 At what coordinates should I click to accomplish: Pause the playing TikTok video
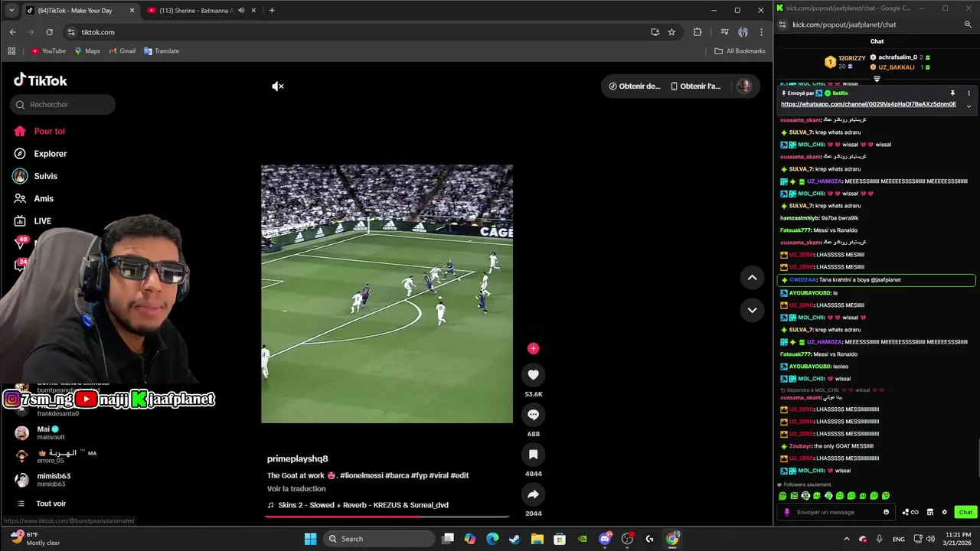[x=387, y=294]
